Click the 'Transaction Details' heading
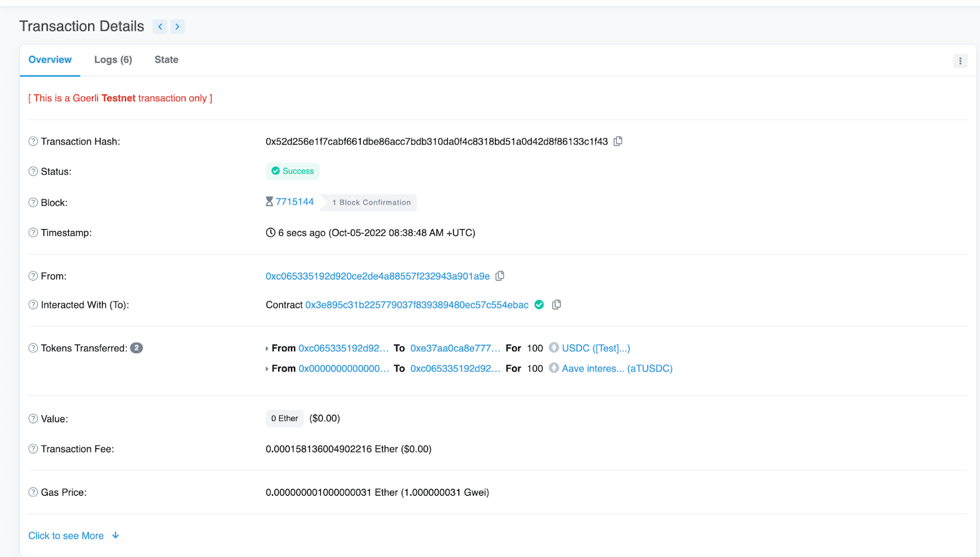The height and width of the screenshot is (557, 980). point(82,26)
